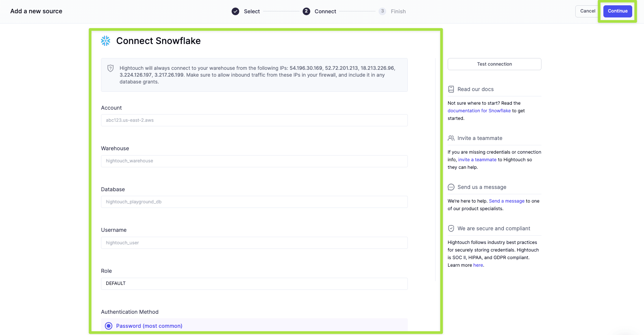The image size is (644, 335).
Task: Click the Role field showing DEFAULT
Action: (x=254, y=283)
